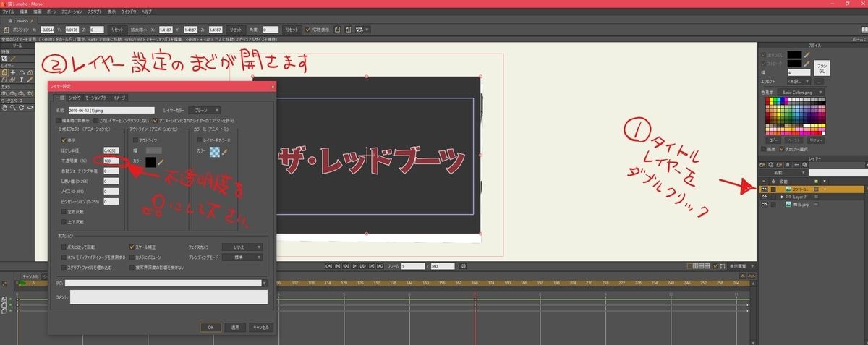Select the Transform Layer tool in Tools panel

pyautogui.click(x=4, y=72)
